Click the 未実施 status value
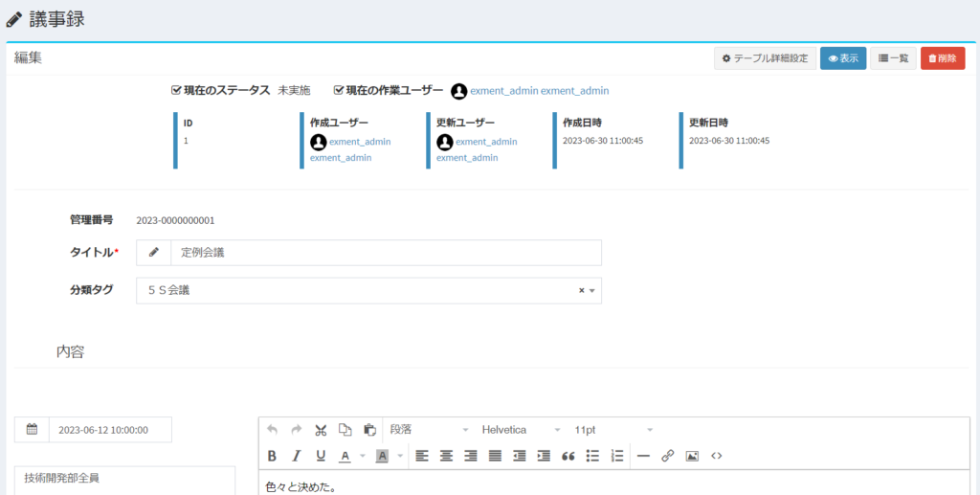 point(294,91)
